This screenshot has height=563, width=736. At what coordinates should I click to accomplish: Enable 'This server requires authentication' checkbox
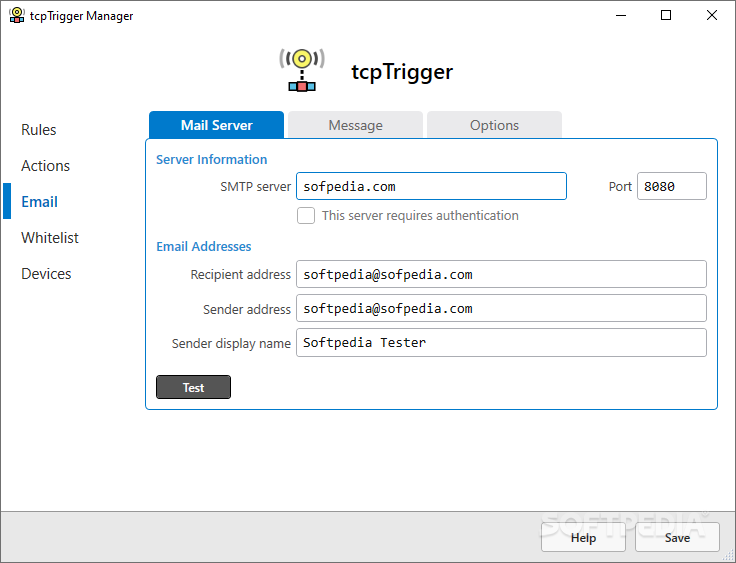(306, 216)
